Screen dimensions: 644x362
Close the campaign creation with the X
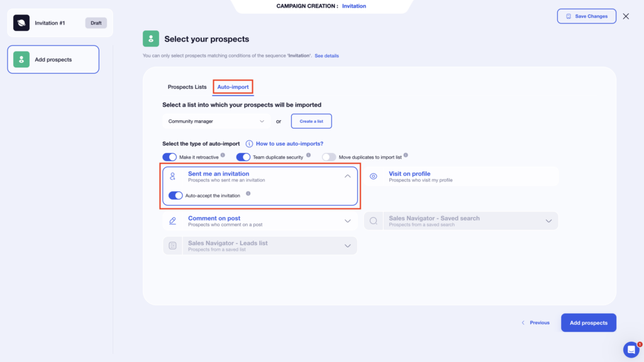[x=626, y=16]
